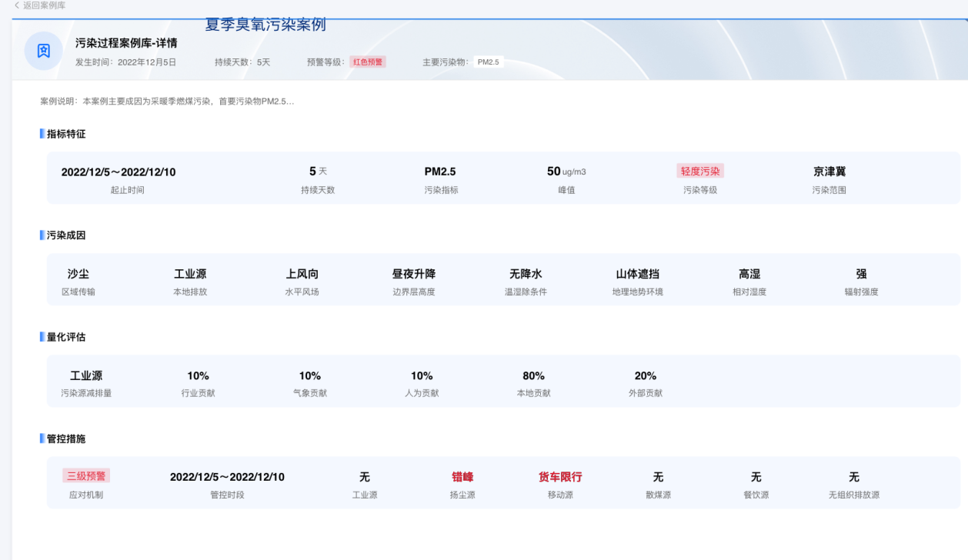The image size is (968, 560).
Task: Select the 红色预警 warning badge
Action: point(366,62)
